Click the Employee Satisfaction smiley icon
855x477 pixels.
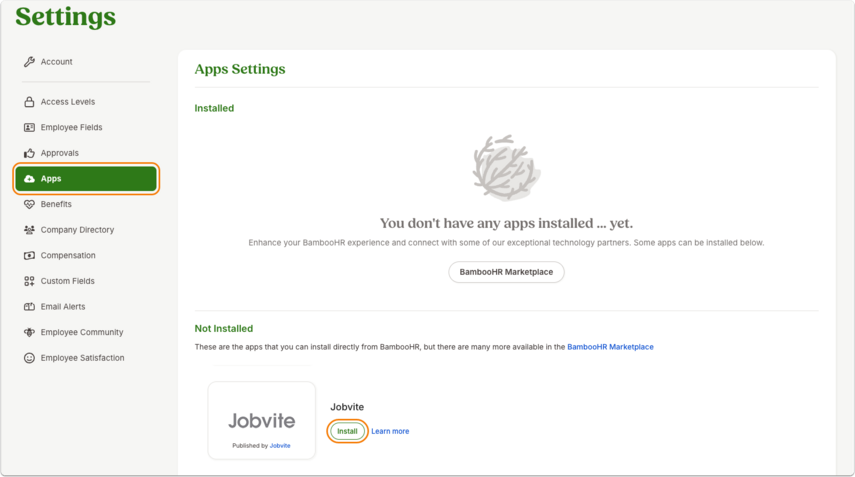coord(29,358)
